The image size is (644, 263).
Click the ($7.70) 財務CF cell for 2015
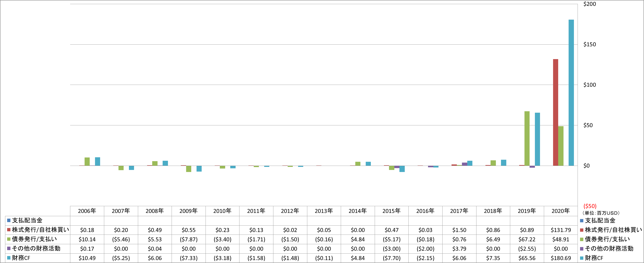pos(391,258)
